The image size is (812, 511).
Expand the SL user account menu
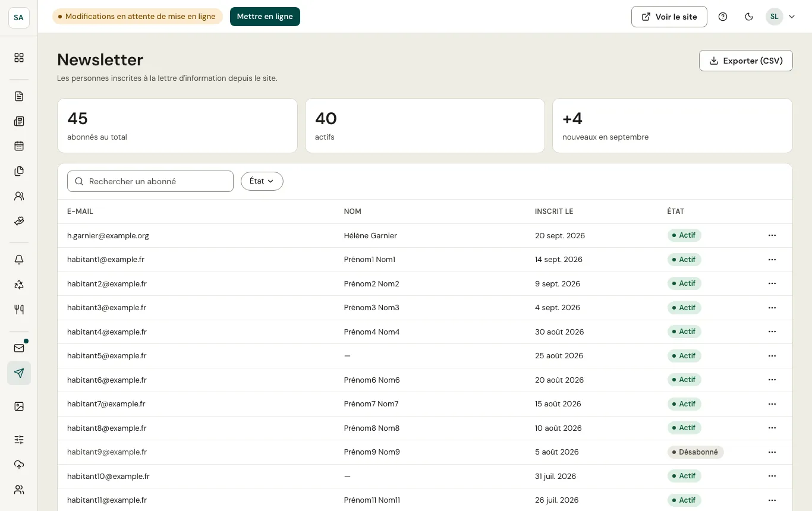pos(780,17)
